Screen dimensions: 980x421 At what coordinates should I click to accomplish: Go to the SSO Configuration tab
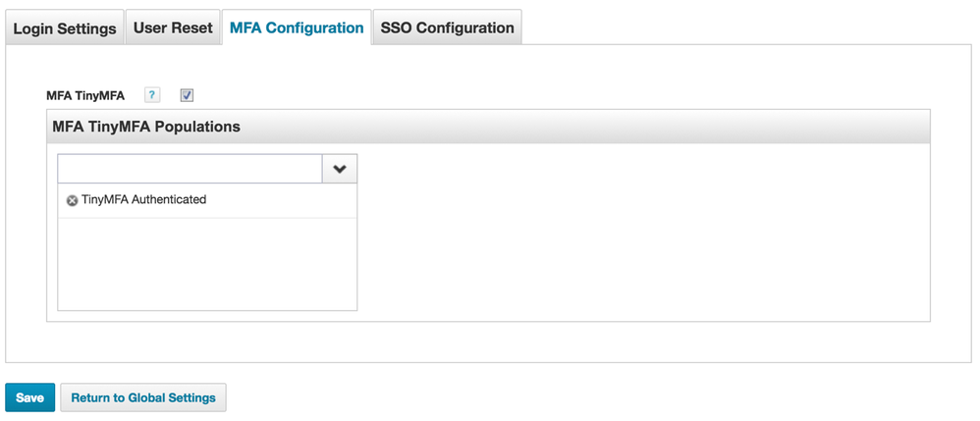pyautogui.click(x=447, y=28)
